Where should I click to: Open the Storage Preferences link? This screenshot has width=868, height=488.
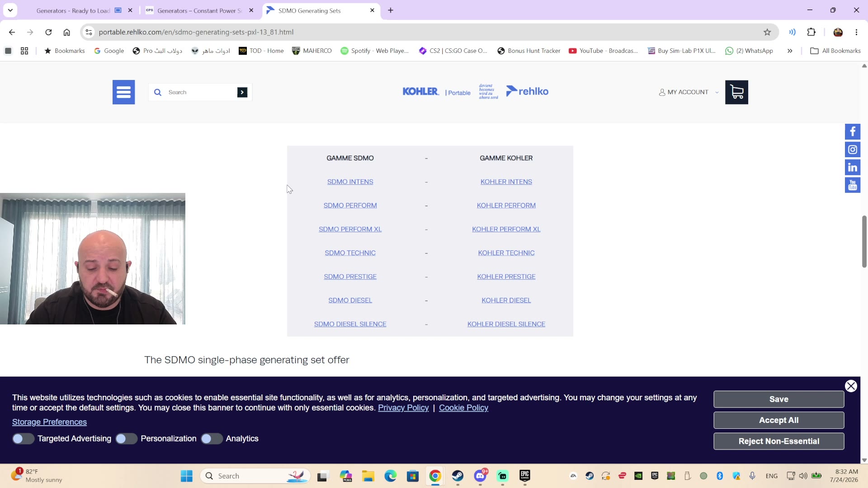click(x=49, y=422)
